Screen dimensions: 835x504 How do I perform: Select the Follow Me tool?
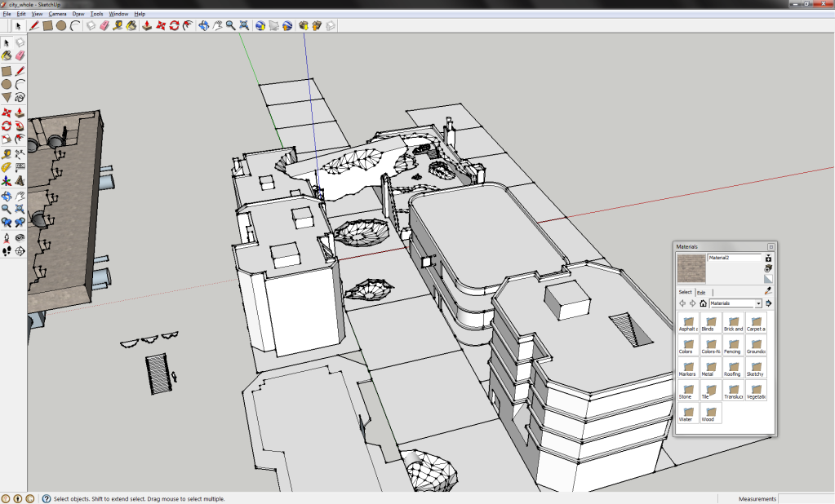[20, 126]
